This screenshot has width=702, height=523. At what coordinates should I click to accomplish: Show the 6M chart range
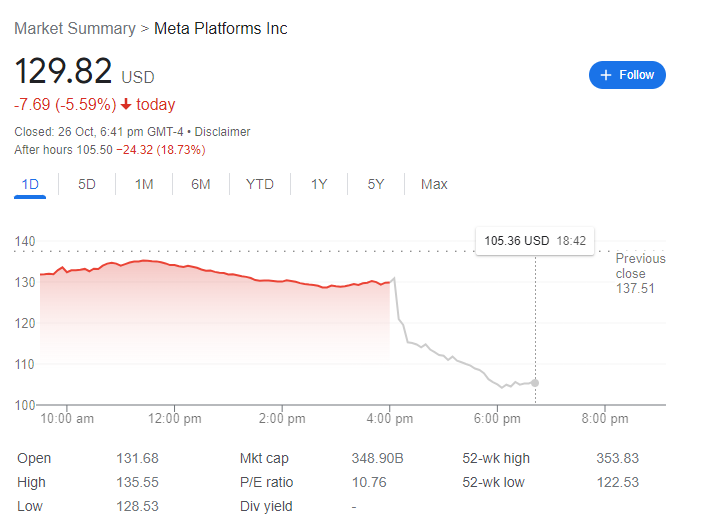(201, 184)
